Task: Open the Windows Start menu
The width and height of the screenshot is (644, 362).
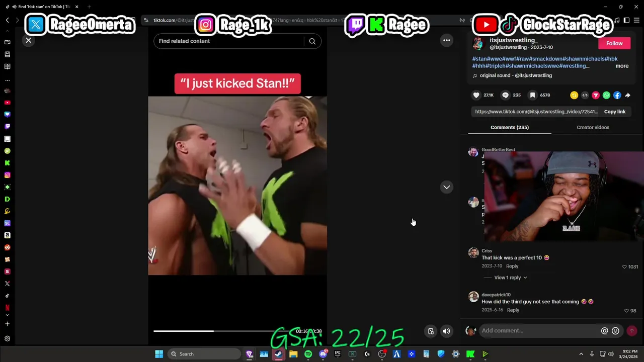Action: [159, 354]
